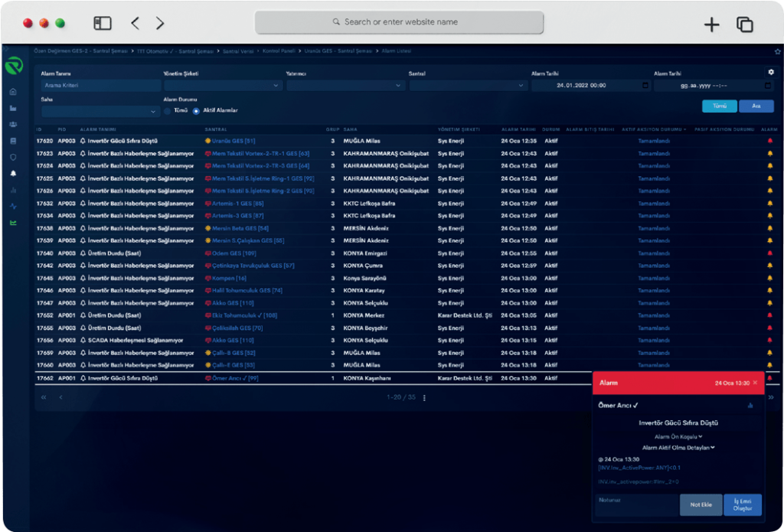This screenshot has width=784, height=532.
Task: Click the Safari address bar
Action: pos(399,22)
